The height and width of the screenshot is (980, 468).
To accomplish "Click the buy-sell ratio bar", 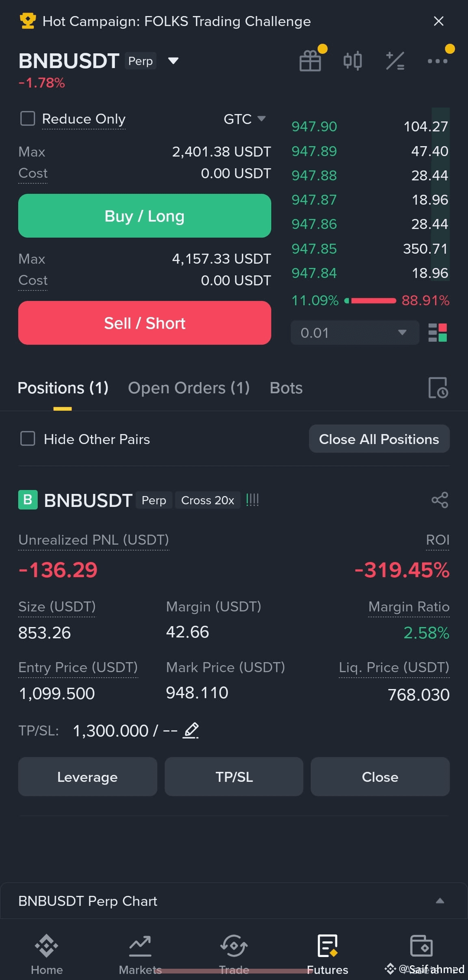I will click(370, 301).
